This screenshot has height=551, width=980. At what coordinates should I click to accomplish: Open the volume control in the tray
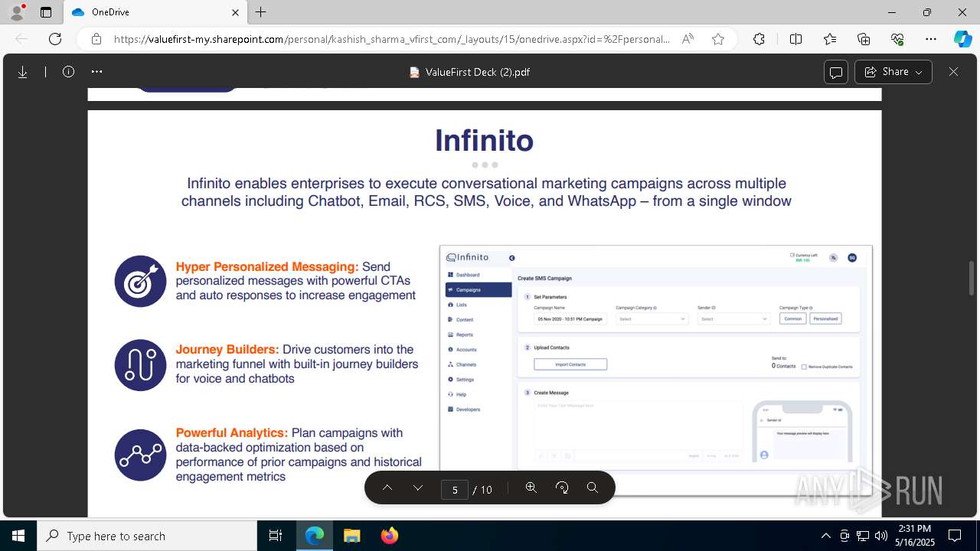[880, 536]
